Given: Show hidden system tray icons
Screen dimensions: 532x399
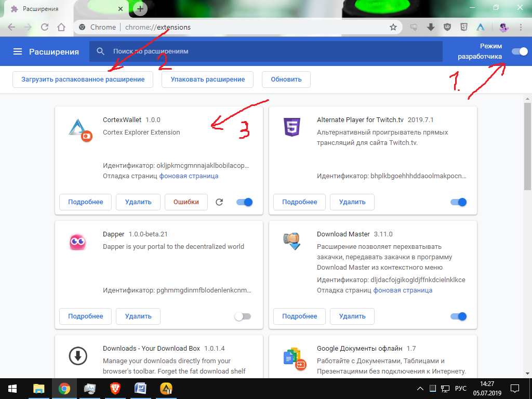Looking at the screenshot, I should click(420, 389).
